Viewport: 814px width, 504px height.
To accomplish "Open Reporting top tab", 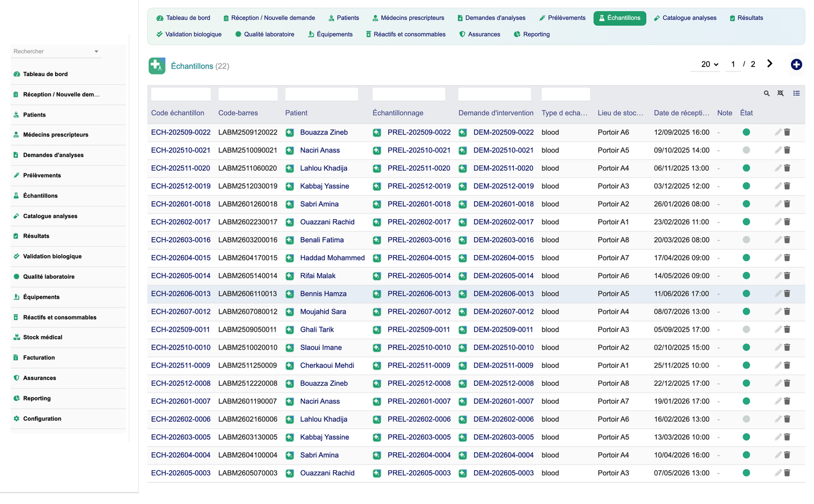I will tap(532, 34).
